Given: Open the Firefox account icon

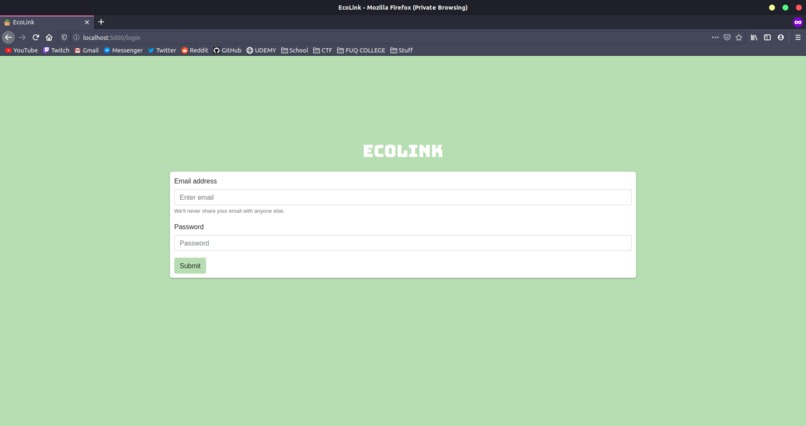Looking at the screenshot, I should (x=780, y=37).
